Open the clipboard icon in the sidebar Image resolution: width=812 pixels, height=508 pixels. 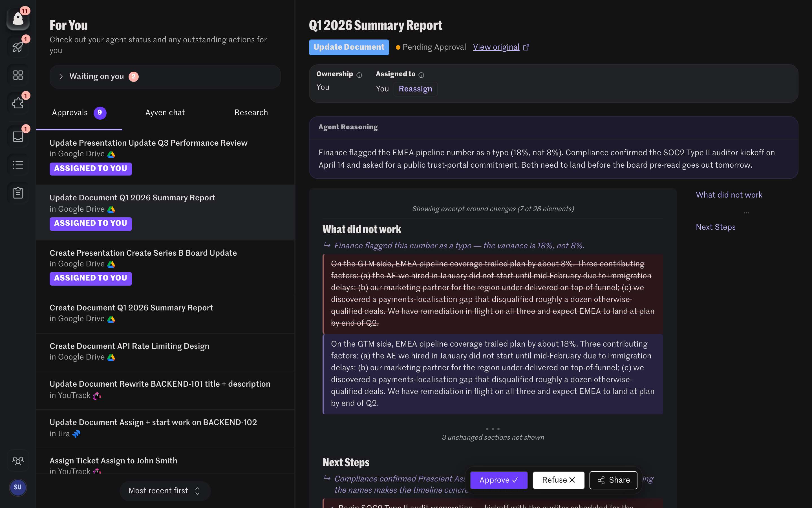[18, 193]
